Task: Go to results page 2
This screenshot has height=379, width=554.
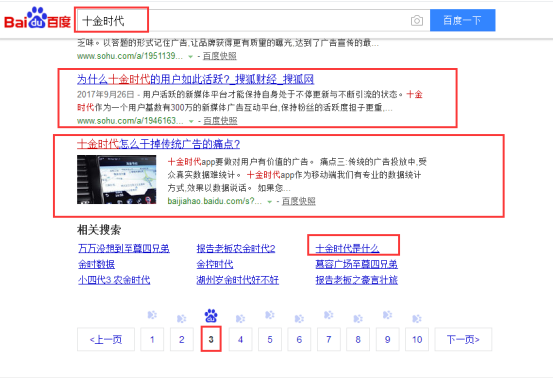Action: click(x=182, y=339)
